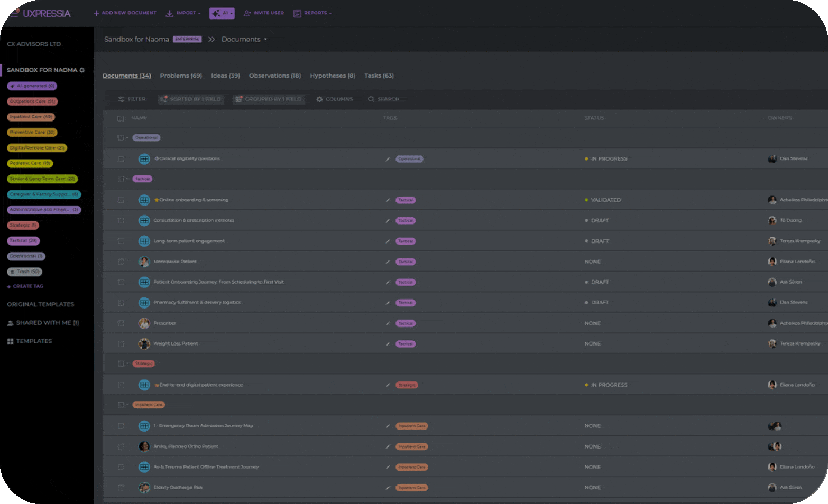Viewport: 828px width, 504px height.
Task: Click the journey map grid icon for Clinical eligibility questions
Action: (x=144, y=158)
